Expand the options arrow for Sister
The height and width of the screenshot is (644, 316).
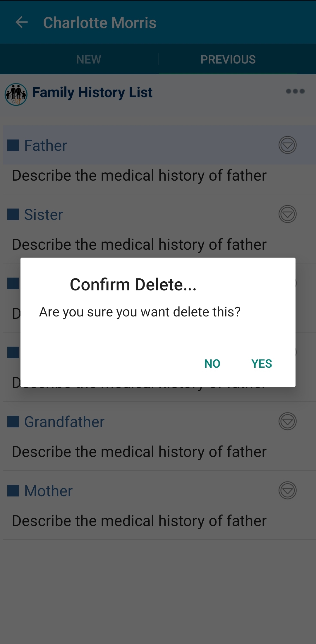click(288, 214)
